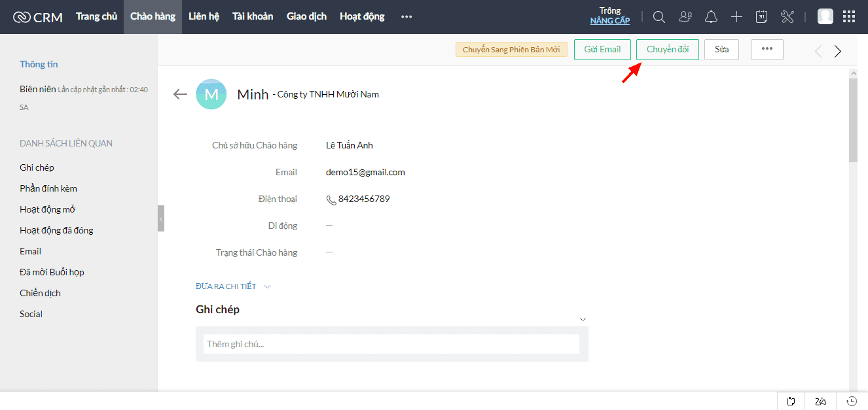Screen dimensions: 868x410
Task: Click the plus icon to create record
Action: [x=736, y=17]
